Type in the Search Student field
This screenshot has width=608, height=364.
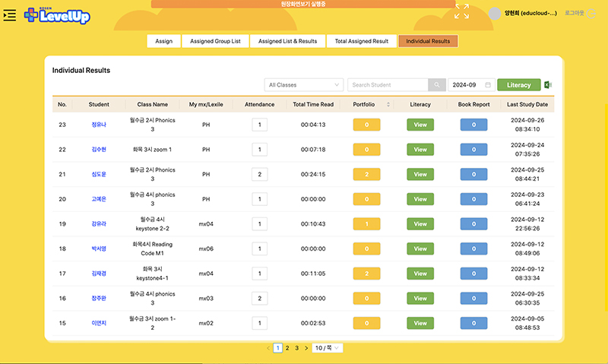[388, 85]
